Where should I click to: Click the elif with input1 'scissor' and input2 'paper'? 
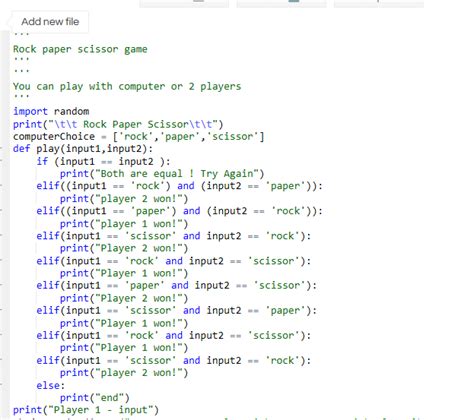(176, 310)
